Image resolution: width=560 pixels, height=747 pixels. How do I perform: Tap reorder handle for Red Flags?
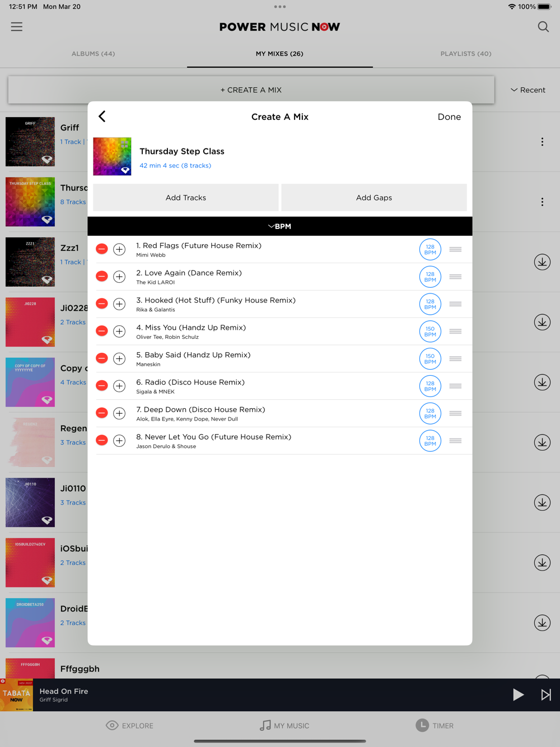(455, 249)
